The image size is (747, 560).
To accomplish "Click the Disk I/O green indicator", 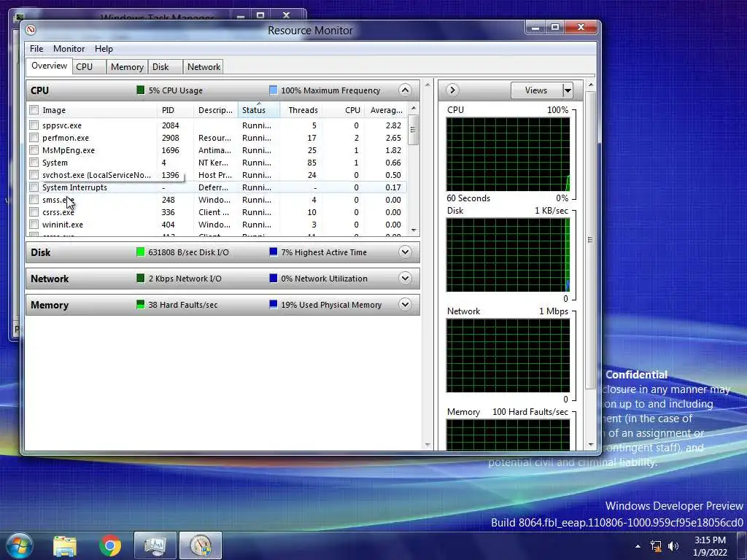I will [140, 252].
